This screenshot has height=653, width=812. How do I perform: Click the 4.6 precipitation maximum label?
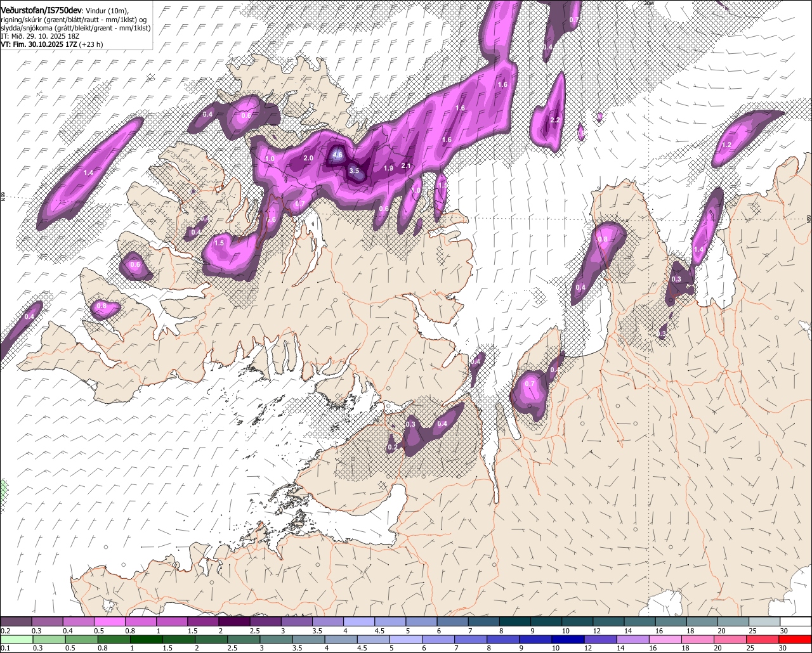337,155
